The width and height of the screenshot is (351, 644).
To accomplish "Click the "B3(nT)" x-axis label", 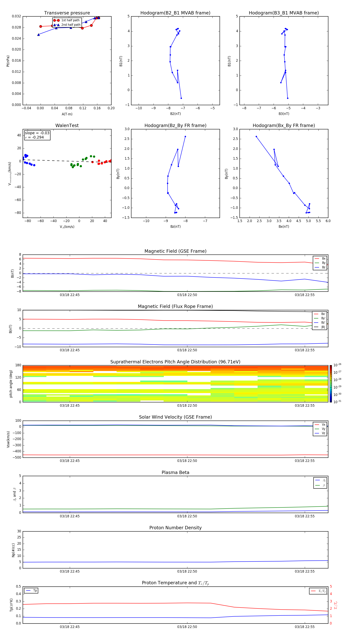I will click(x=284, y=114).
